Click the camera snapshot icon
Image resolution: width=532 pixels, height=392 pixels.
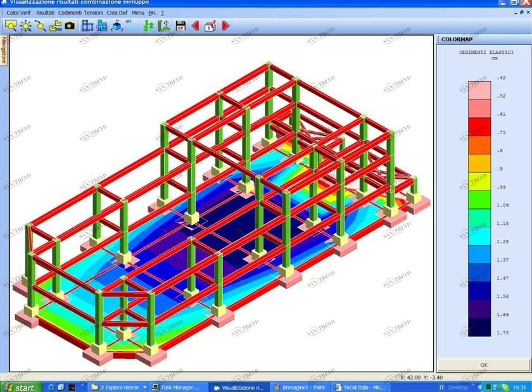pos(70,25)
